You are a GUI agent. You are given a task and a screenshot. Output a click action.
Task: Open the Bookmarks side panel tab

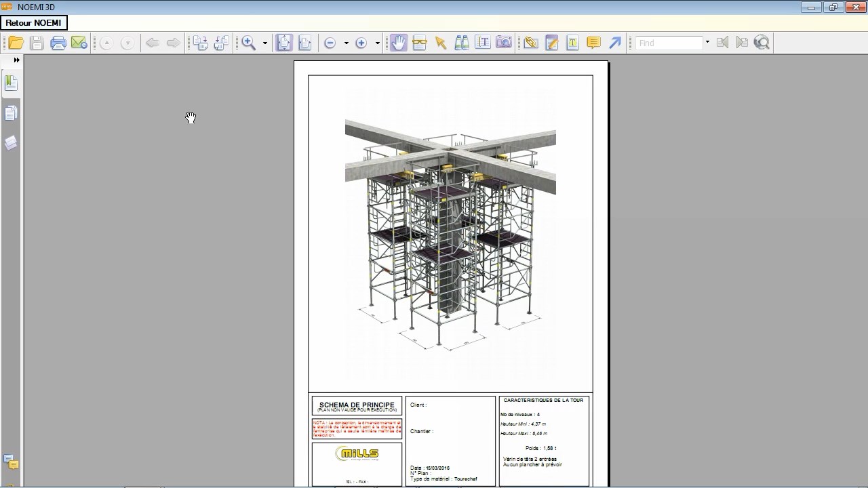pos(11,83)
